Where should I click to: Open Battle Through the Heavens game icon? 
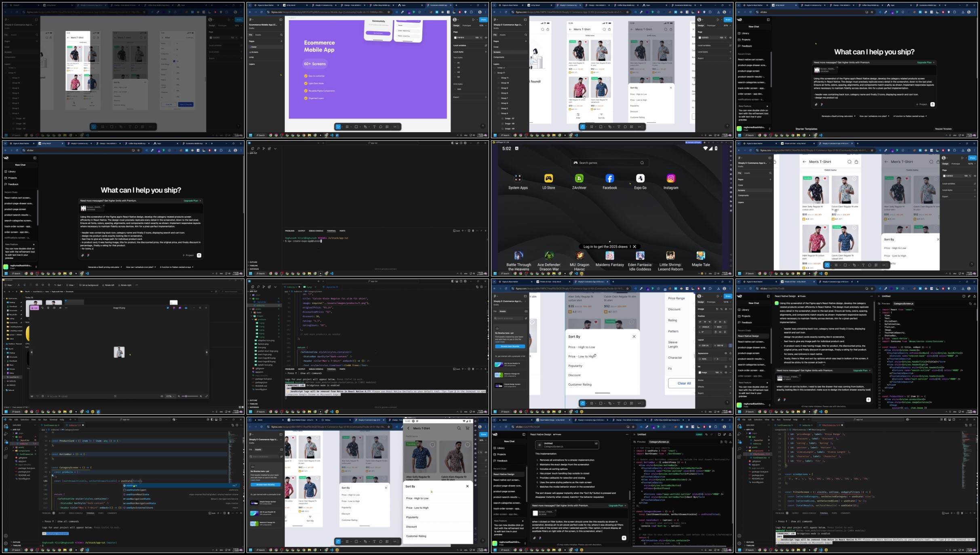coord(518,255)
